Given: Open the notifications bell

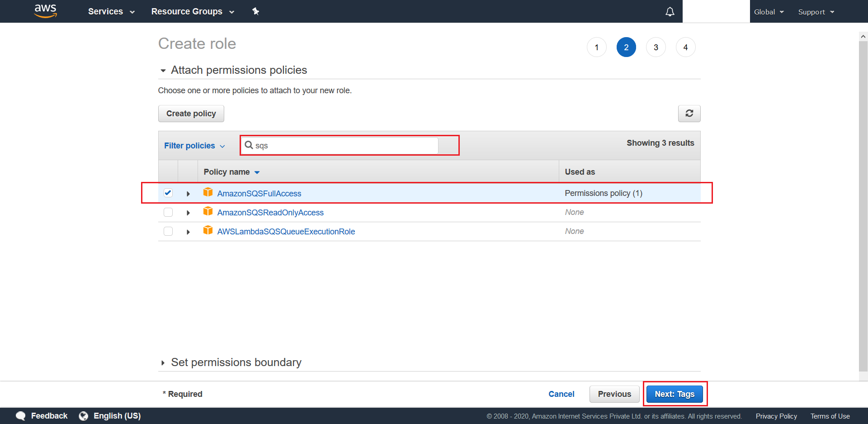Looking at the screenshot, I should [x=670, y=12].
